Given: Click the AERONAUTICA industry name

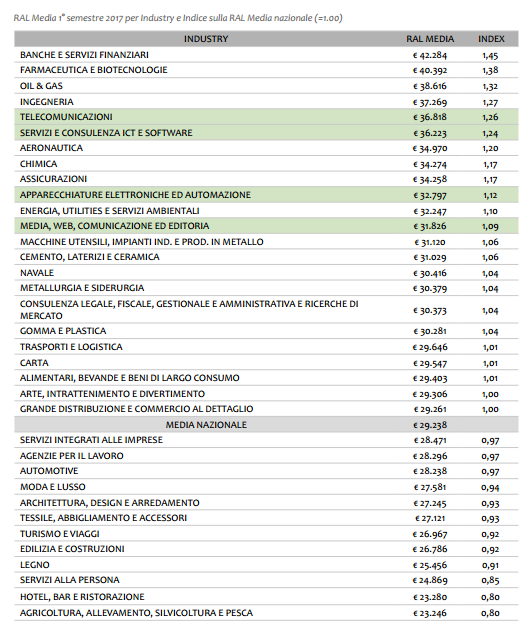Looking at the screenshot, I should 51,148.
